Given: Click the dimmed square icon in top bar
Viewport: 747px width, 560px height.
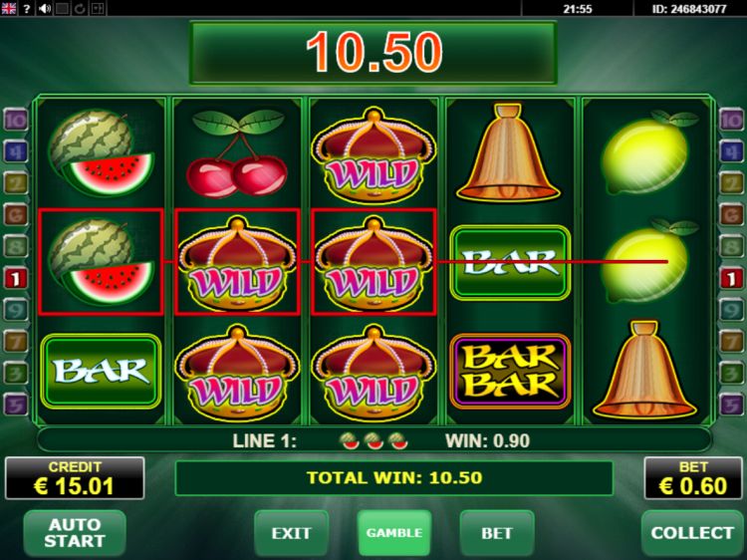Looking at the screenshot, I should [x=62, y=9].
